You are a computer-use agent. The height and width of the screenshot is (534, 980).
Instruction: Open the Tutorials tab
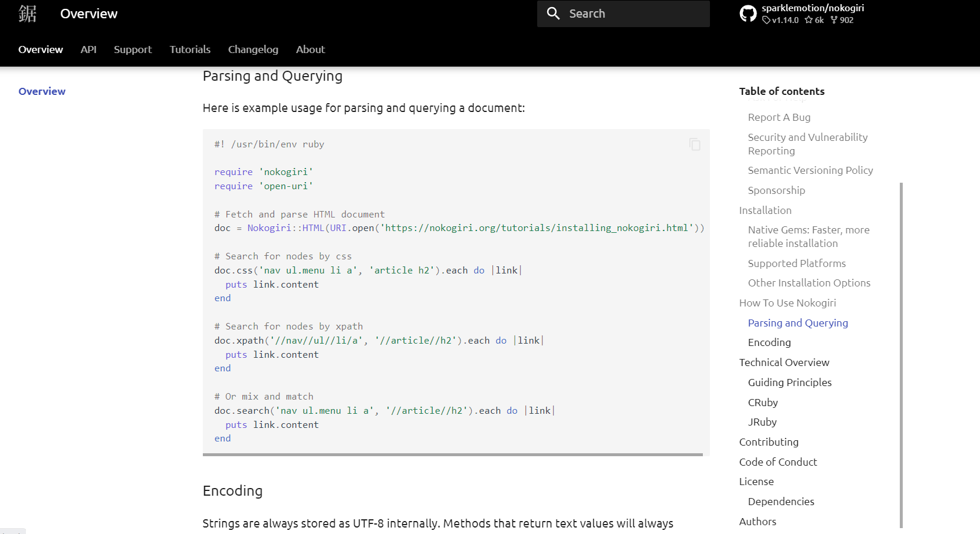190,50
